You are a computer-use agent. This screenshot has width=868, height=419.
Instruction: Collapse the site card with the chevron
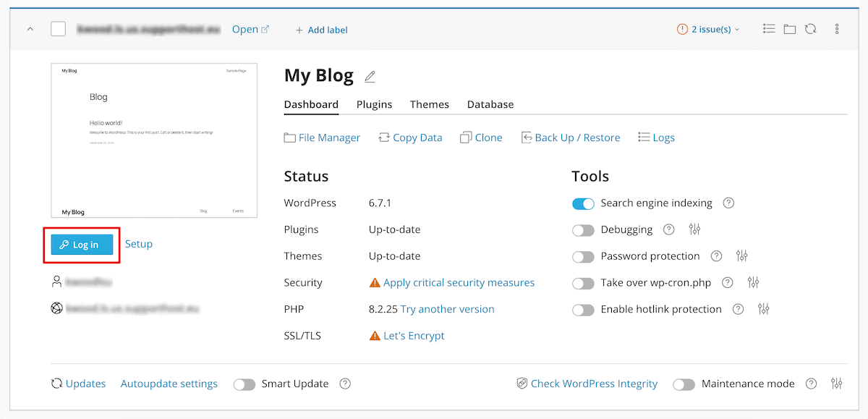pos(30,28)
